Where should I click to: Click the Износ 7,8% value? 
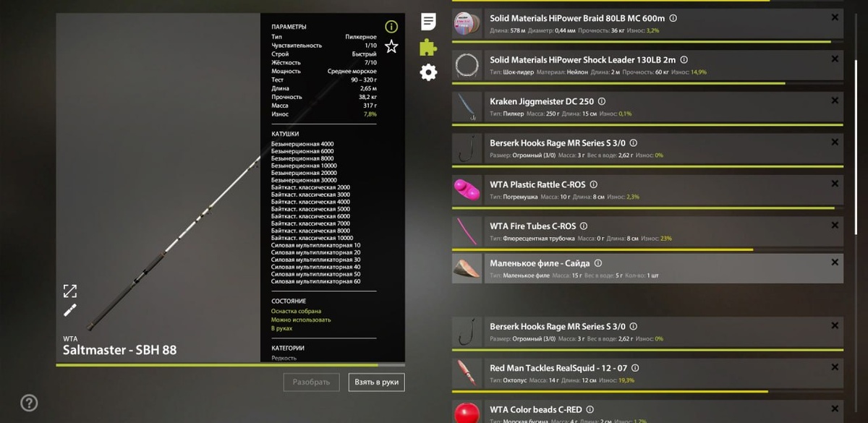click(370, 114)
